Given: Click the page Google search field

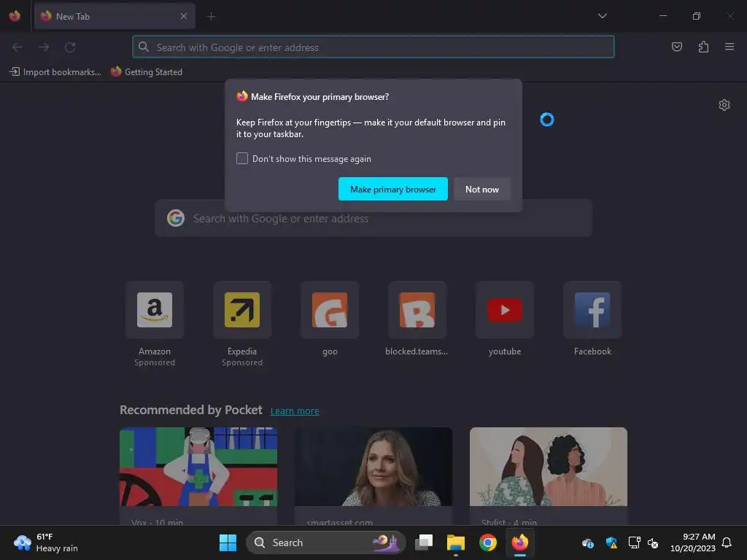Looking at the screenshot, I should click(x=373, y=219).
